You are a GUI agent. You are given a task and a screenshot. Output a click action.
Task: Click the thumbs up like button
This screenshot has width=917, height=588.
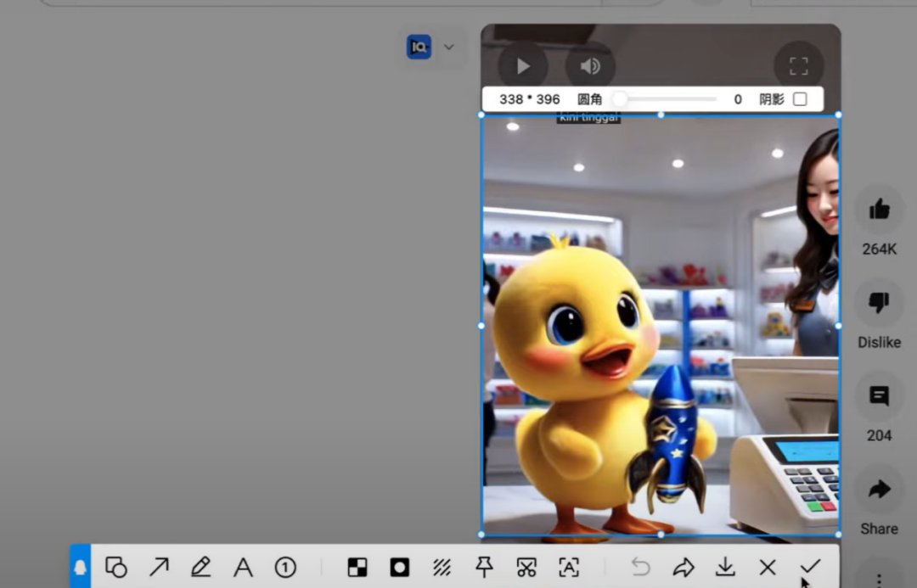coord(879,209)
